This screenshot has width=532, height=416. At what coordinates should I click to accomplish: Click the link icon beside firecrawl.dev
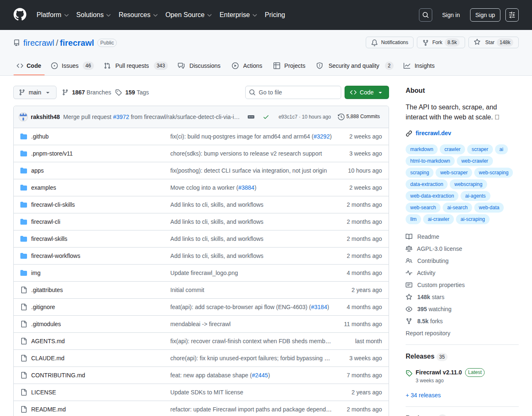pos(409,133)
